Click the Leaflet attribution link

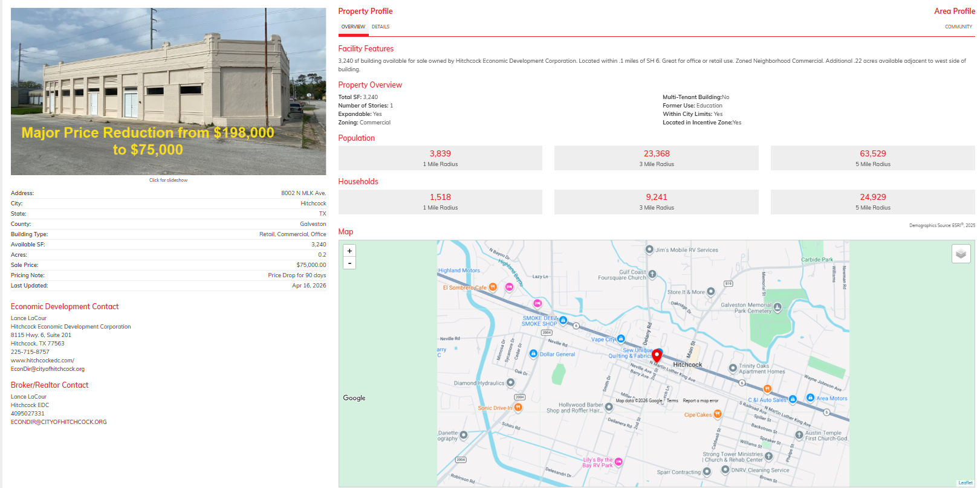tap(965, 483)
